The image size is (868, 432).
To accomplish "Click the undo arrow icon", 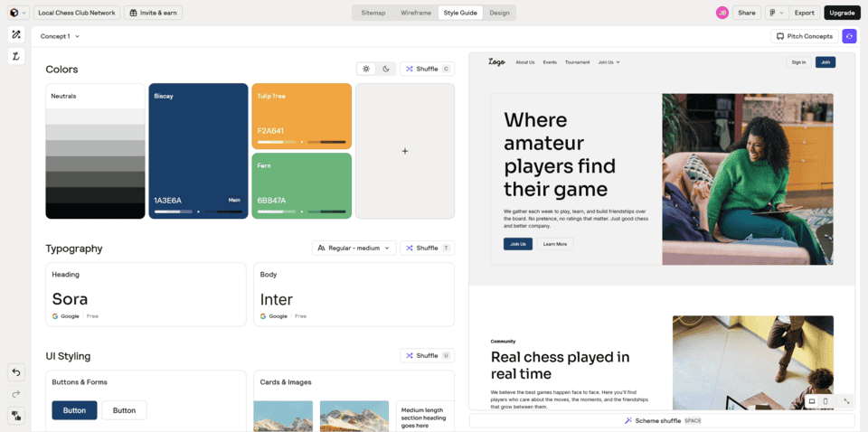I will (16, 372).
